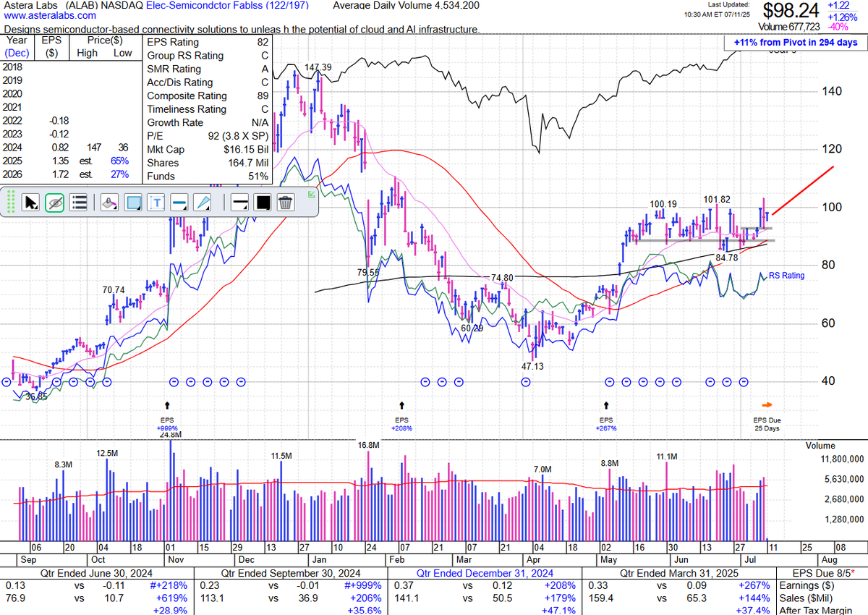Select the Group RS Rating row
This screenshot has width=868, height=615.
click(208, 56)
